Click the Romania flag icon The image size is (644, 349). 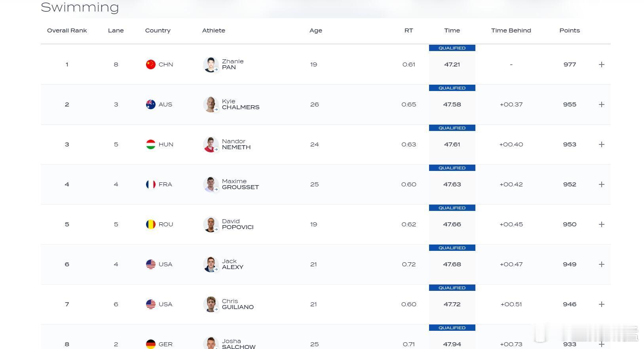[151, 224]
